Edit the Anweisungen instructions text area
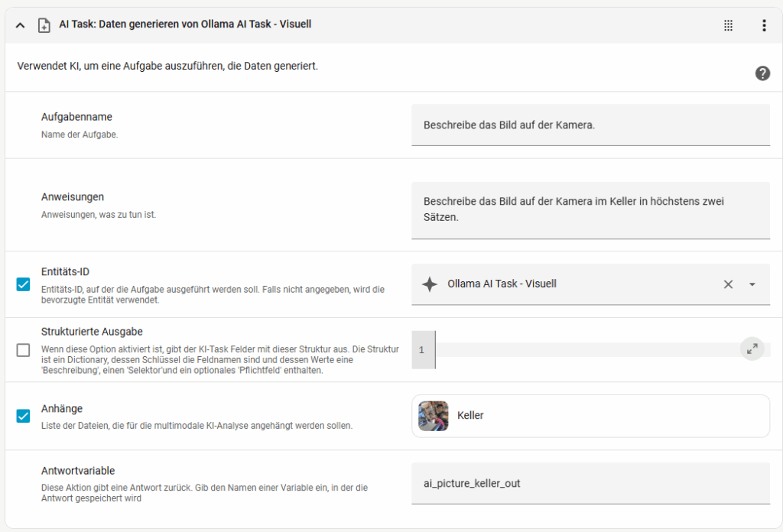This screenshot has width=783, height=532. coord(590,209)
